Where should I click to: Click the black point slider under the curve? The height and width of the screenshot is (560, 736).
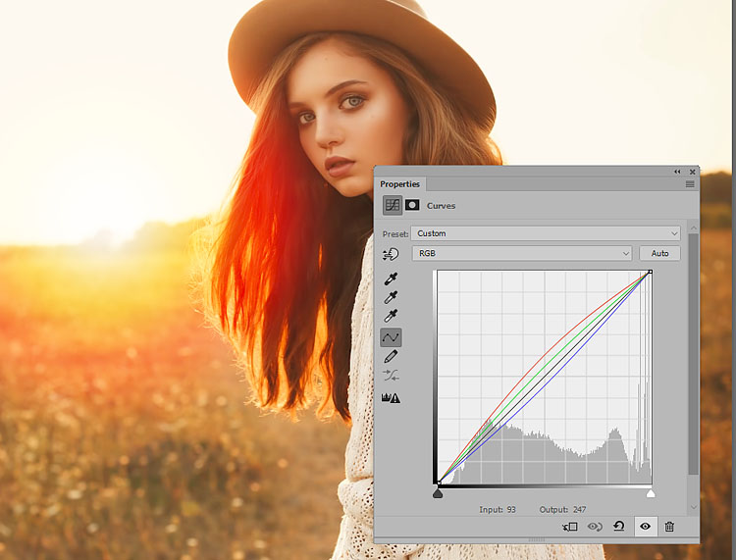438,493
